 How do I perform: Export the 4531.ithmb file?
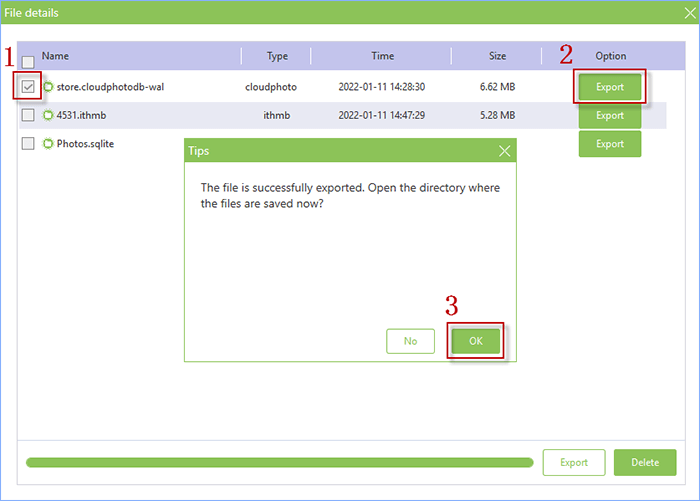click(610, 115)
